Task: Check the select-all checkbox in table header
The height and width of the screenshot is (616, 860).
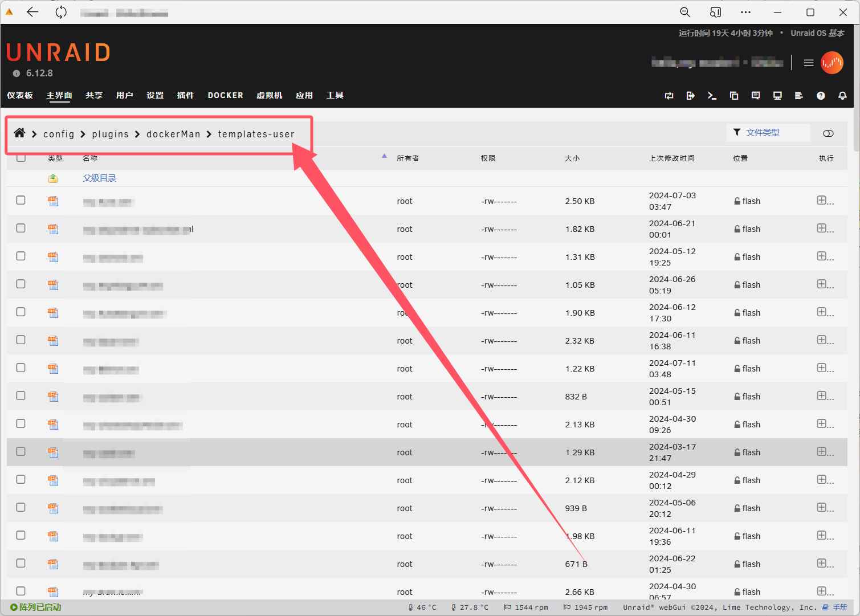Action: [x=21, y=158]
